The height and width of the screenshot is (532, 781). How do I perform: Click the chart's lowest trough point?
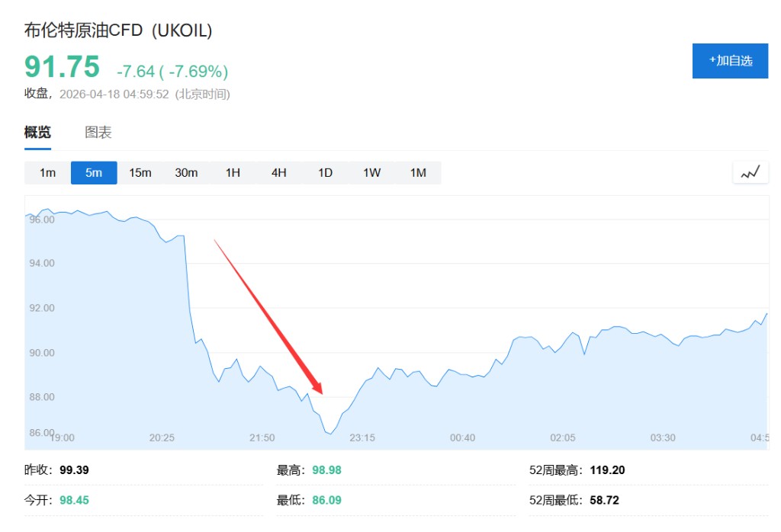pyautogui.click(x=329, y=434)
